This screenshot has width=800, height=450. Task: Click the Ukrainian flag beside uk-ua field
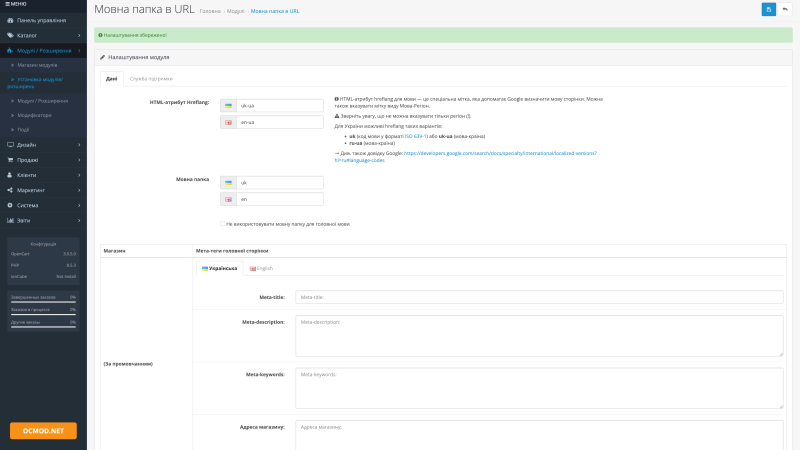[x=229, y=106]
